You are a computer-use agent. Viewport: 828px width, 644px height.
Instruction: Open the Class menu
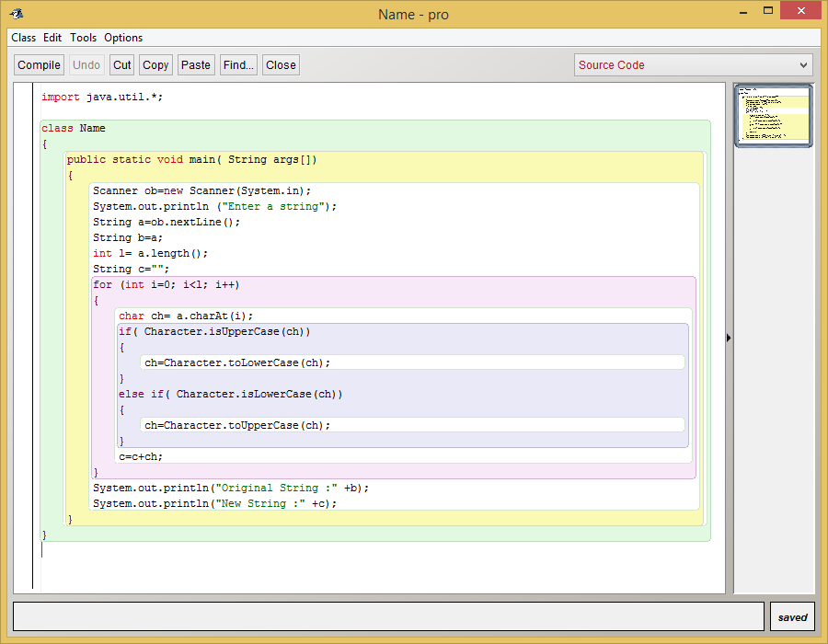(x=23, y=38)
